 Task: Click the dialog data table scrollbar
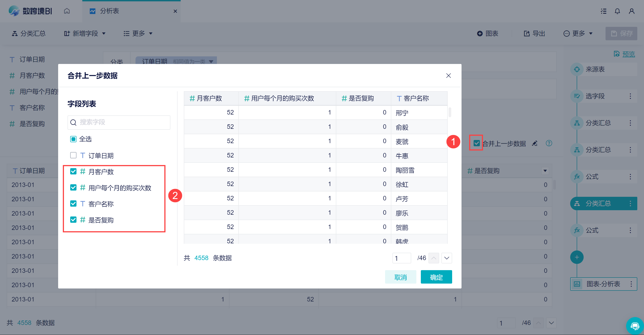pos(450,112)
